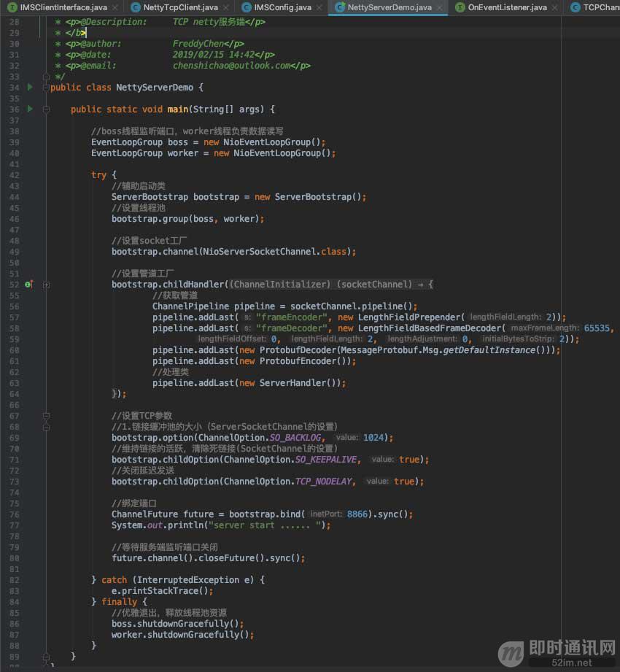Click the run arrow beside the main method
This screenshot has height=672, width=620.
(30, 109)
